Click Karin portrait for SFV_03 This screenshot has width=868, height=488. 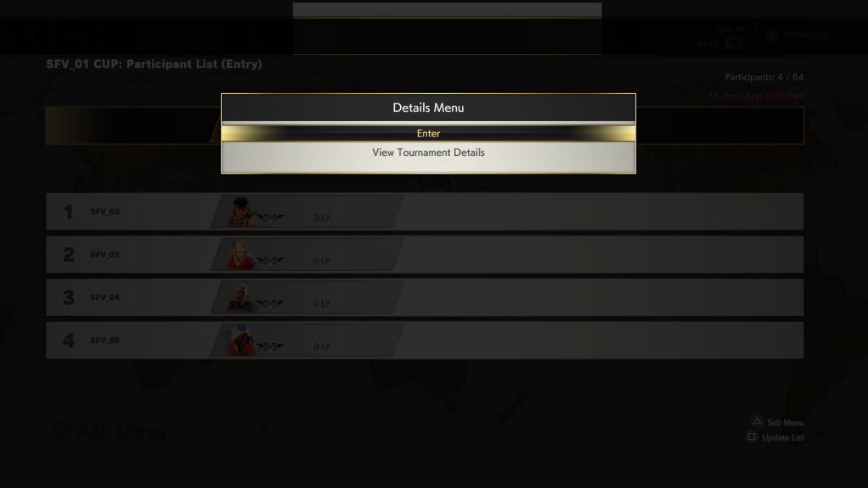pos(240,255)
